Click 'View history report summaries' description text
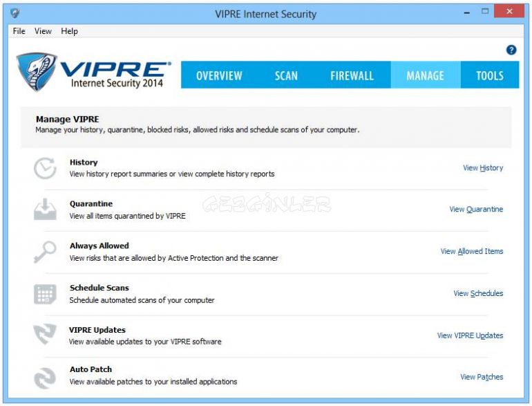This screenshot has width=532, height=406. point(171,174)
